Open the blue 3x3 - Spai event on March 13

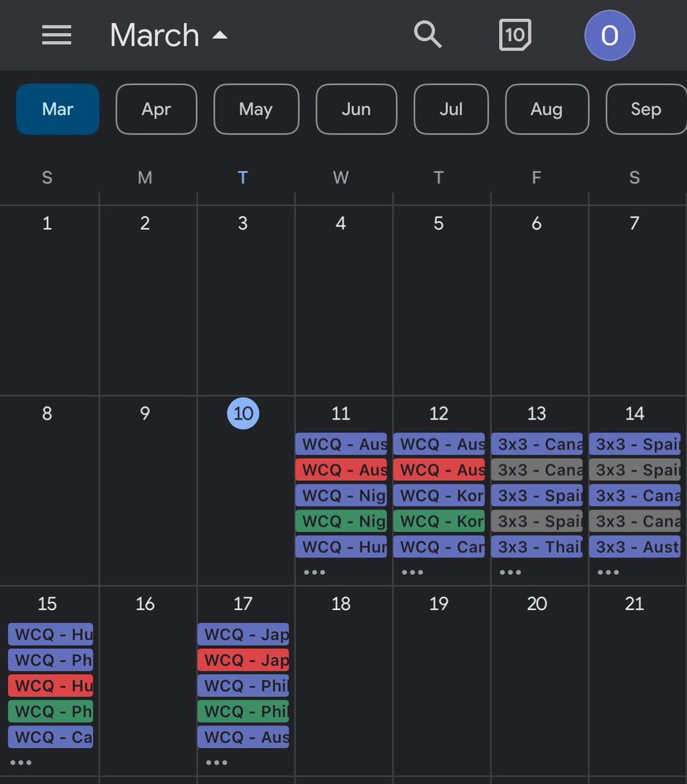coord(537,495)
